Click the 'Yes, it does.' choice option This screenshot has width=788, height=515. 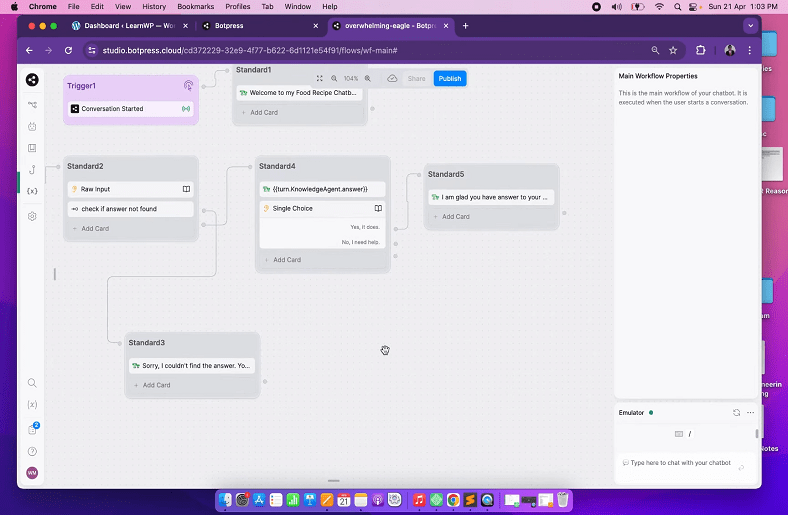coord(365,227)
